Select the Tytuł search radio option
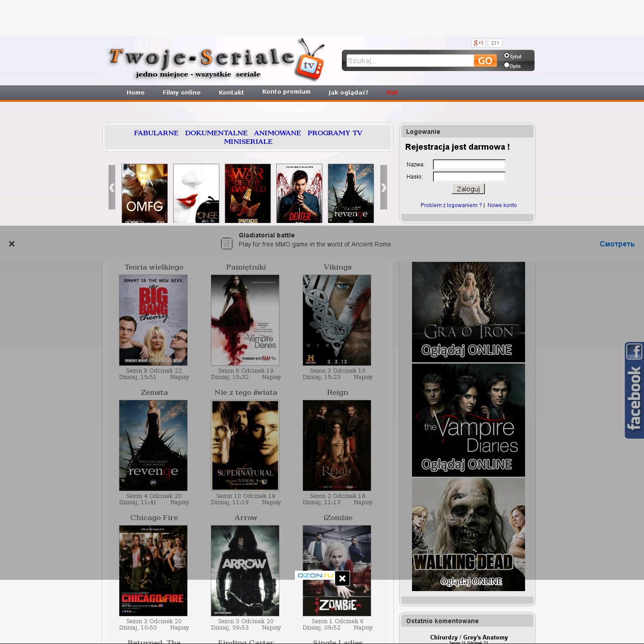The width and height of the screenshot is (644, 644). 507,56
